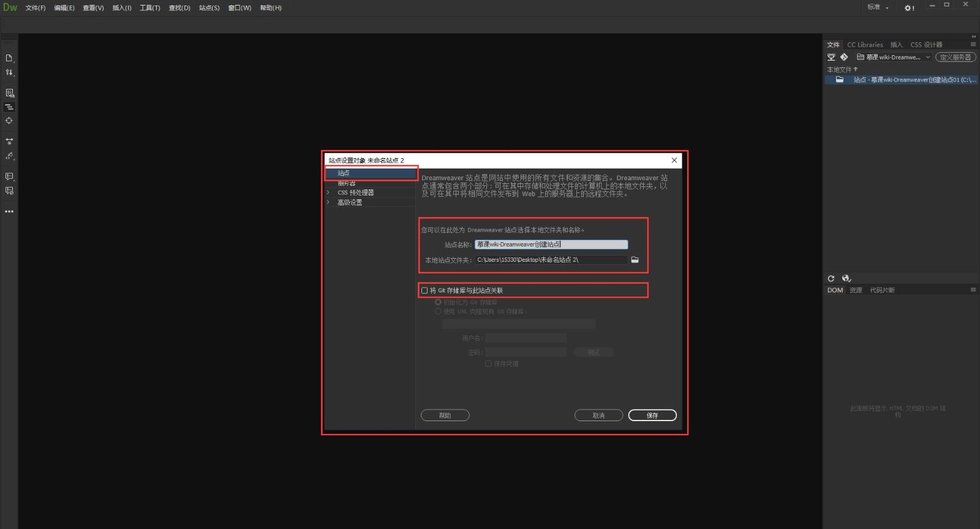The width and height of the screenshot is (980, 529).
Task: Click the 定义服务器 button
Action: click(x=956, y=57)
